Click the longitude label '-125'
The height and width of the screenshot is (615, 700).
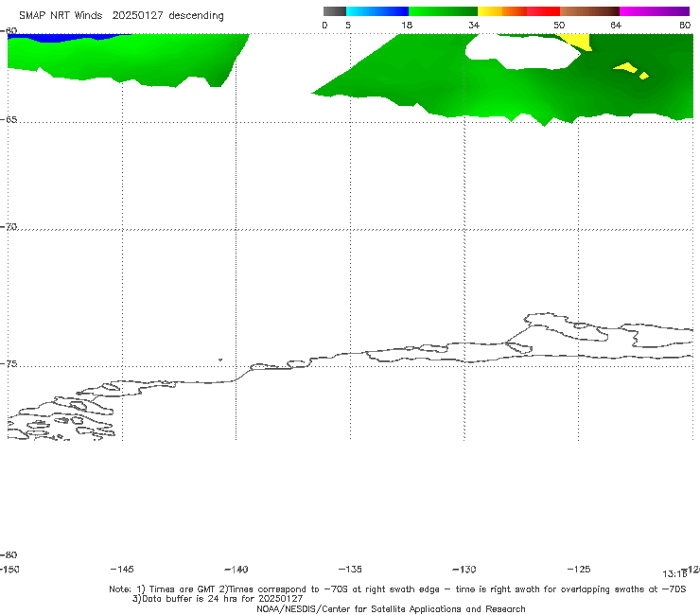point(579,570)
